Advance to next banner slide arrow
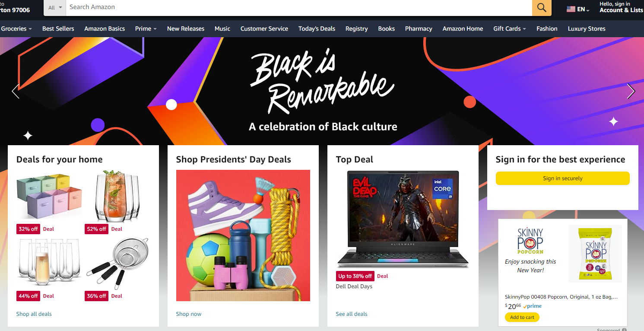This screenshot has width=644, height=331. pyautogui.click(x=631, y=91)
